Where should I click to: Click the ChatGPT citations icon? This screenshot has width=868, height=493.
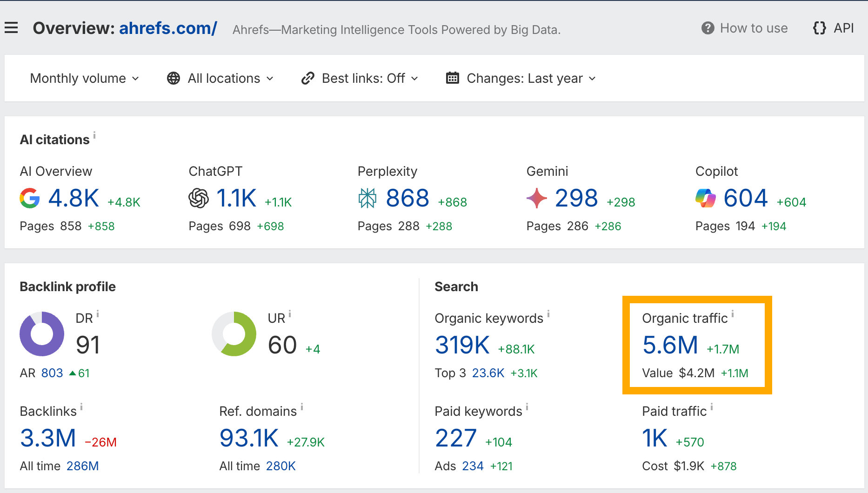coord(199,198)
